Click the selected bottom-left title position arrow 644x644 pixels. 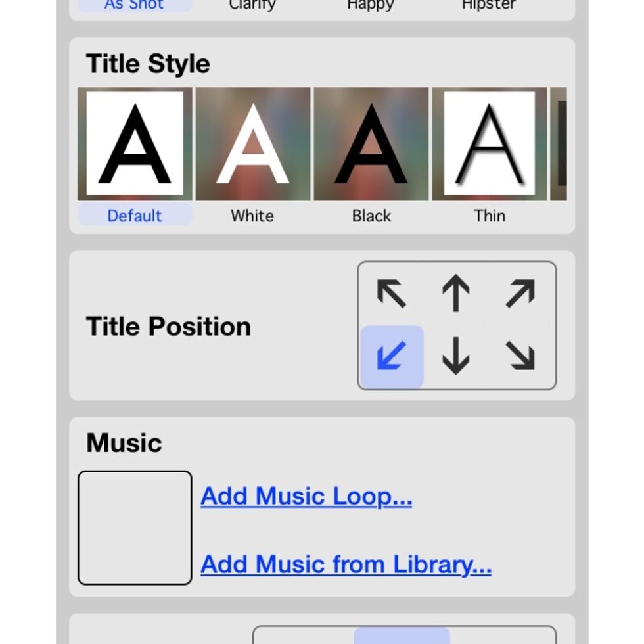[390, 355]
